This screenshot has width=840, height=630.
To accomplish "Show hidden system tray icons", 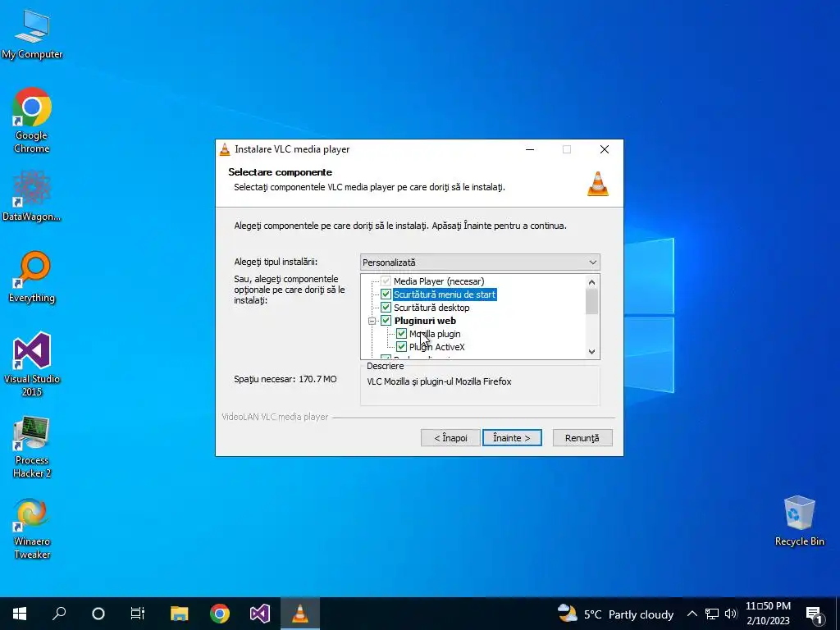I will coord(692,614).
